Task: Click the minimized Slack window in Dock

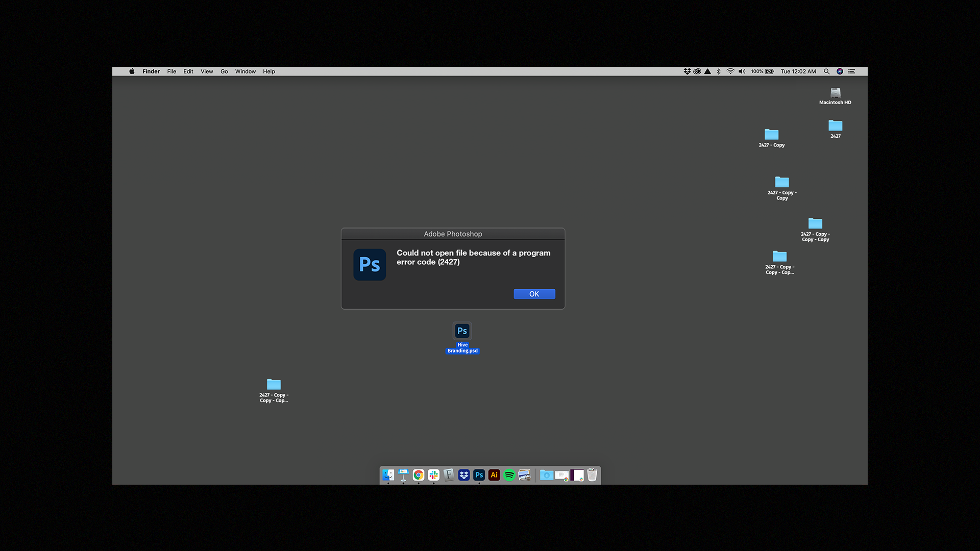Action: 577,475
